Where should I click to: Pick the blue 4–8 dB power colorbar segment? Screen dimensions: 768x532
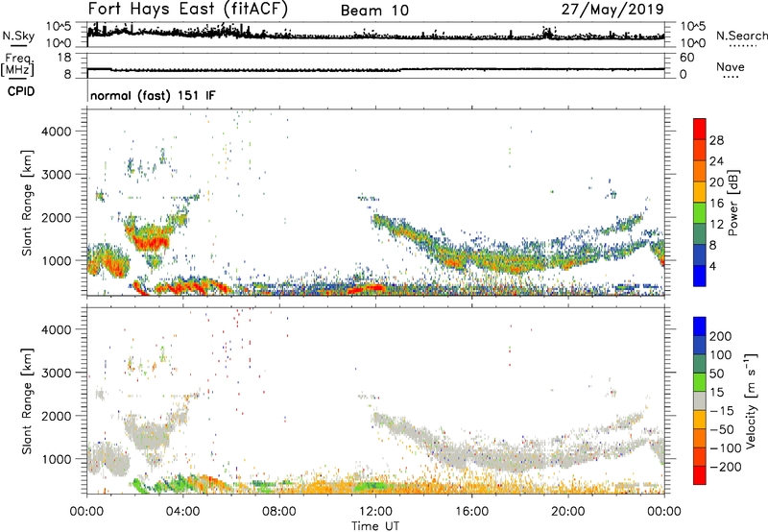point(700,254)
